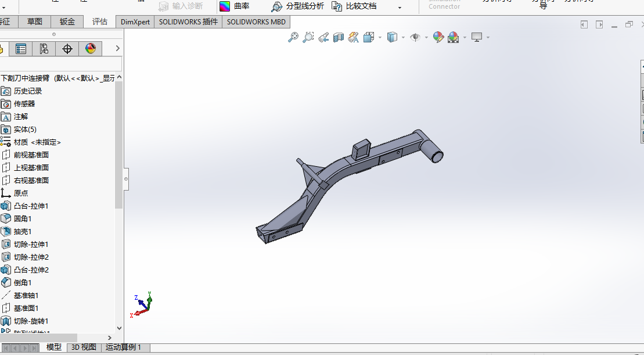Select the 切除-拉伸2 feature
This screenshot has width=644, height=355.
point(31,257)
